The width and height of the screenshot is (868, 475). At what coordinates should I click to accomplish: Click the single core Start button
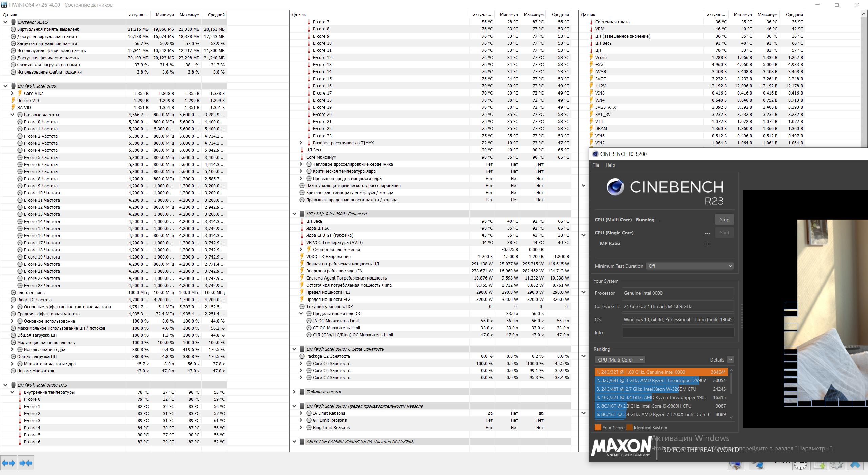coord(724,233)
